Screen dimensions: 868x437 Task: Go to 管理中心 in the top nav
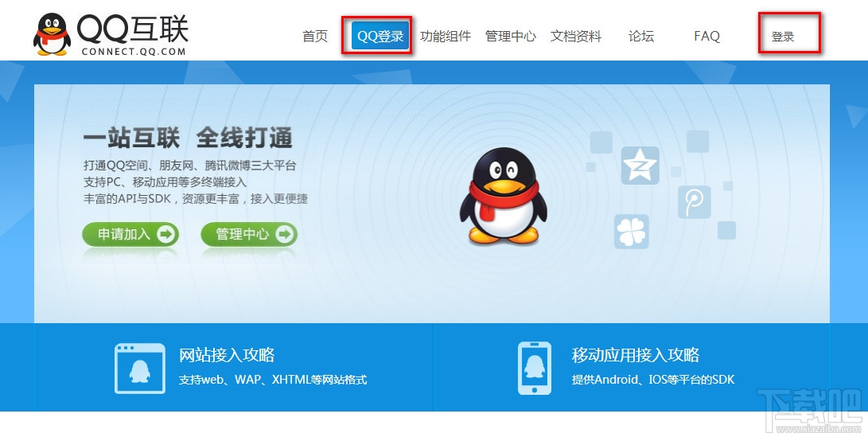(x=511, y=37)
